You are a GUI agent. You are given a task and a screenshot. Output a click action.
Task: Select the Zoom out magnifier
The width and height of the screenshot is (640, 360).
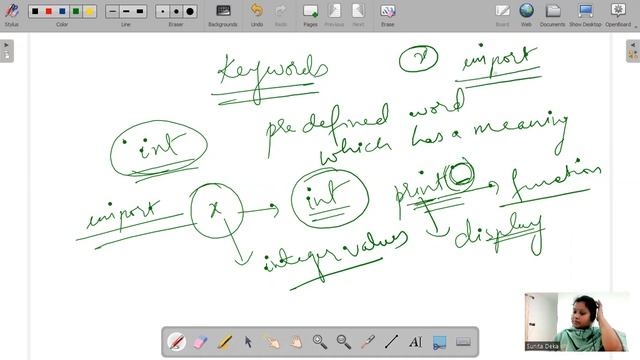(x=344, y=342)
